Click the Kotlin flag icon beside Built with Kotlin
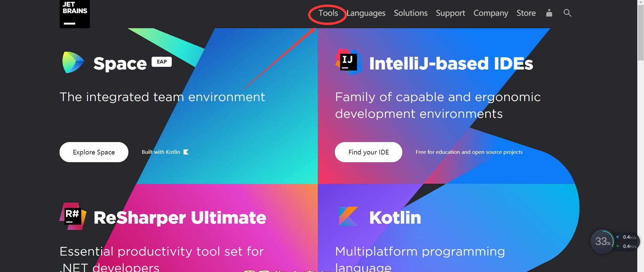Image resolution: width=644 pixels, height=272 pixels. tap(186, 152)
